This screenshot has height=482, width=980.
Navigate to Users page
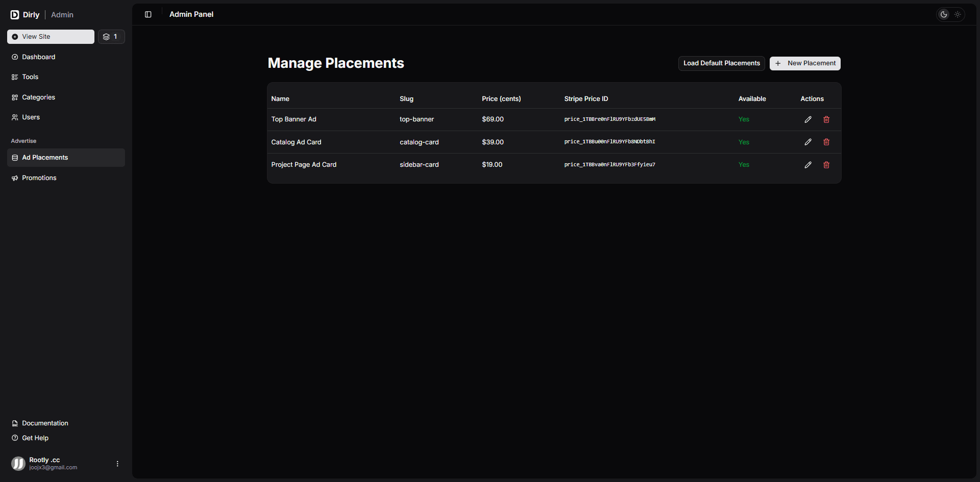click(31, 117)
